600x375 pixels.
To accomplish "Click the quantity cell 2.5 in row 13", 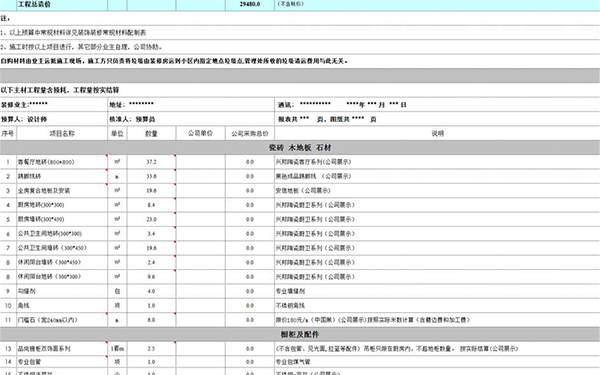I will tap(152, 349).
